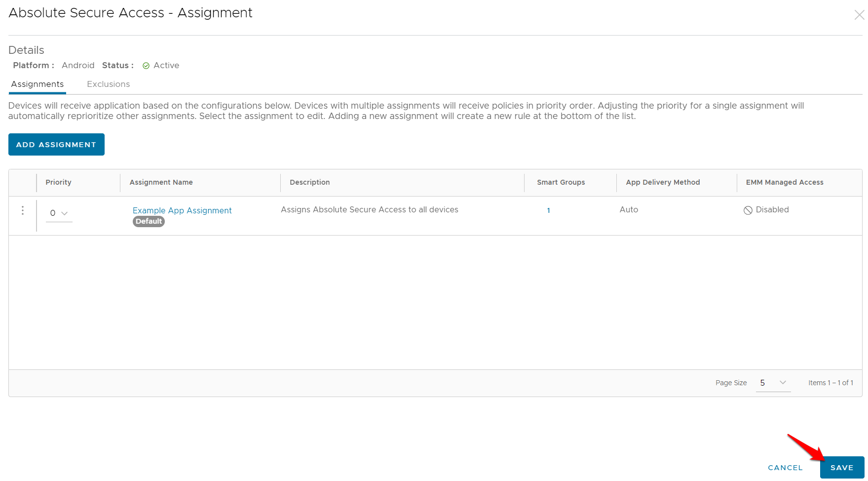Click the Priority column header
868x481 pixels.
tap(58, 182)
